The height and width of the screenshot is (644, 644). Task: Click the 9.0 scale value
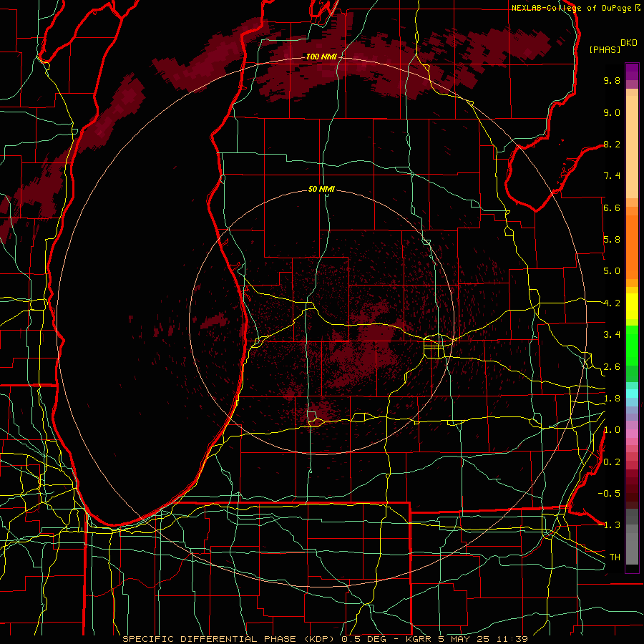pyautogui.click(x=612, y=112)
